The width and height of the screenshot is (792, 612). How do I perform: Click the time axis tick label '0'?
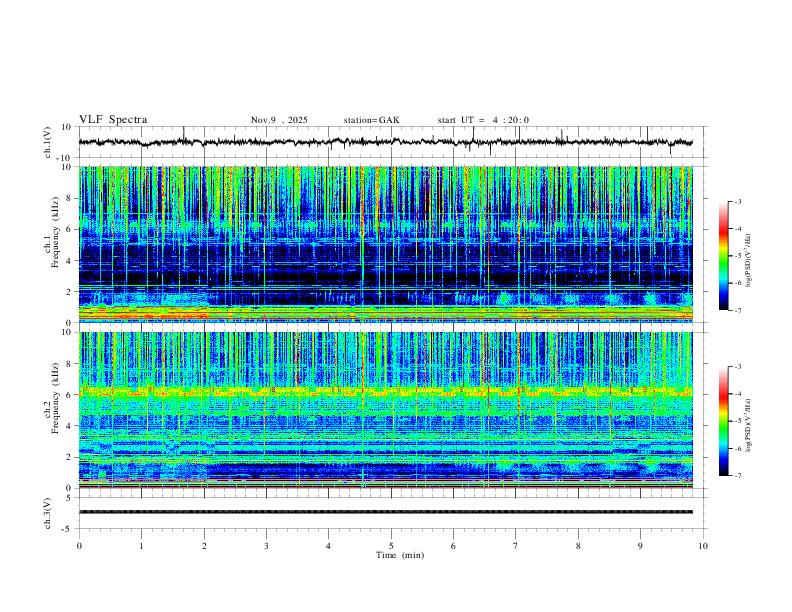click(x=79, y=546)
